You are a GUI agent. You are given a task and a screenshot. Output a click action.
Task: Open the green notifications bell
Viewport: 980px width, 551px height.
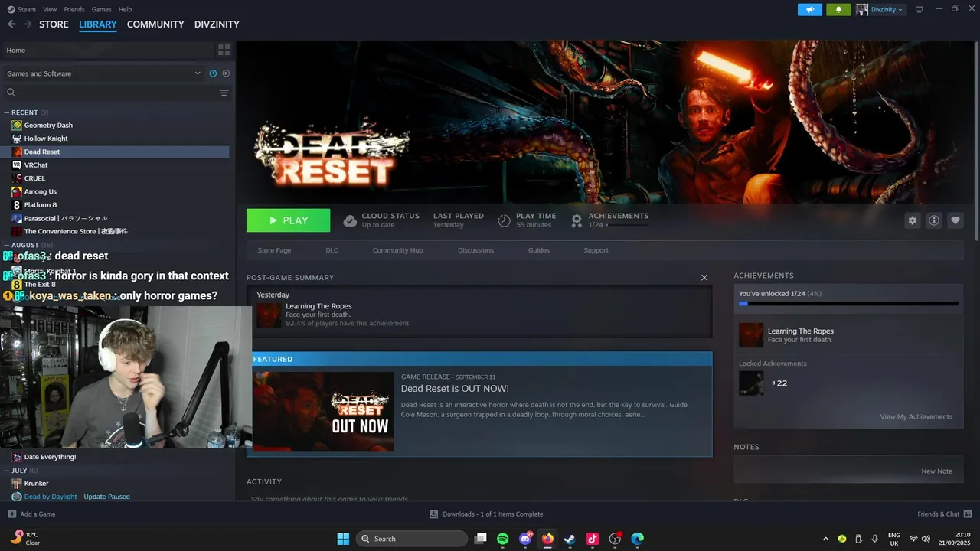(x=838, y=9)
